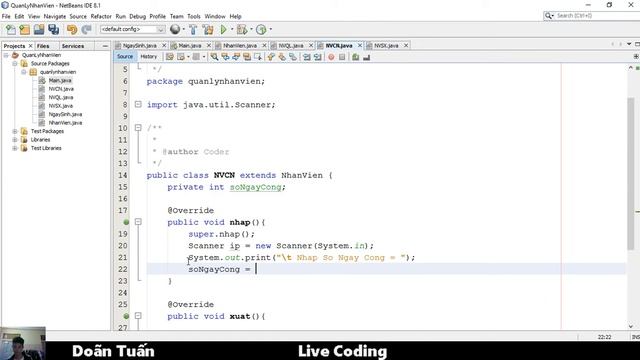The width and height of the screenshot is (640, 360).
Task: Click the Find Previous Occurrence icon
Action: (x=225, y=57)
